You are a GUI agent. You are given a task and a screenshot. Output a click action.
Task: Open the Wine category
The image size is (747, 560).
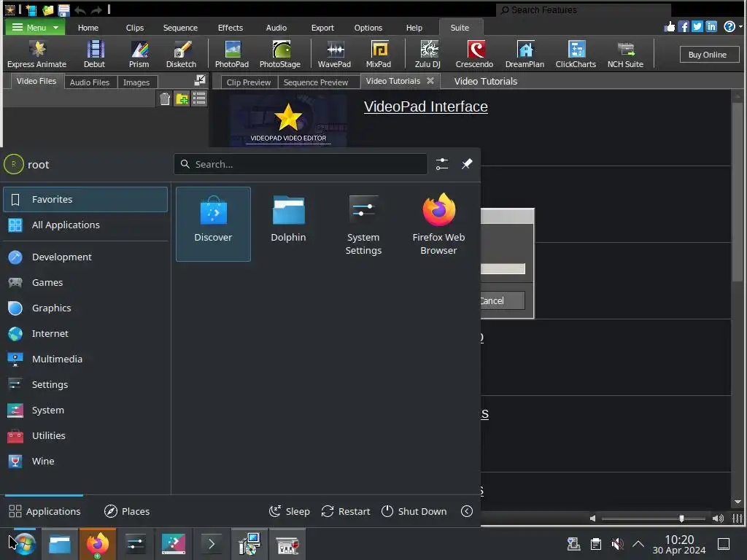click(85, 461)
